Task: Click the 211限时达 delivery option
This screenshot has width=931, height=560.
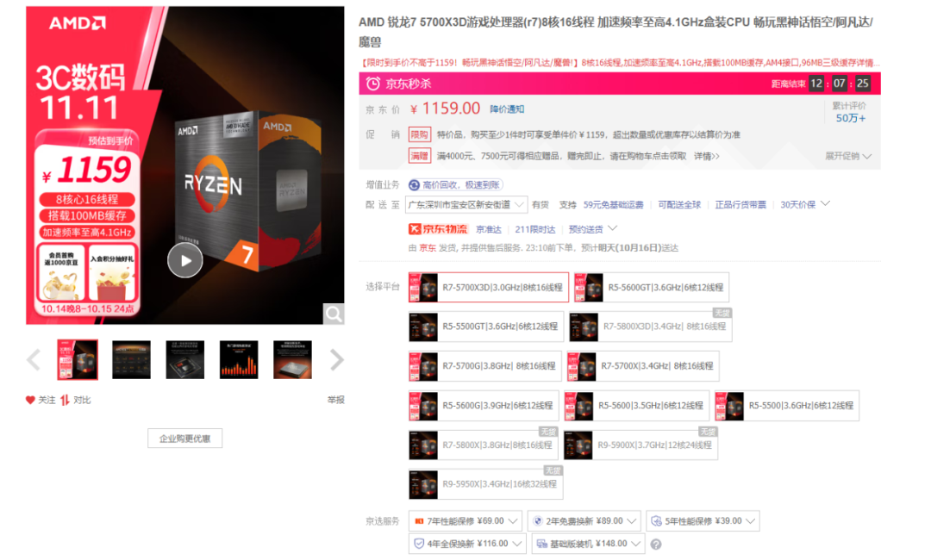Action: tap(535, 229)
